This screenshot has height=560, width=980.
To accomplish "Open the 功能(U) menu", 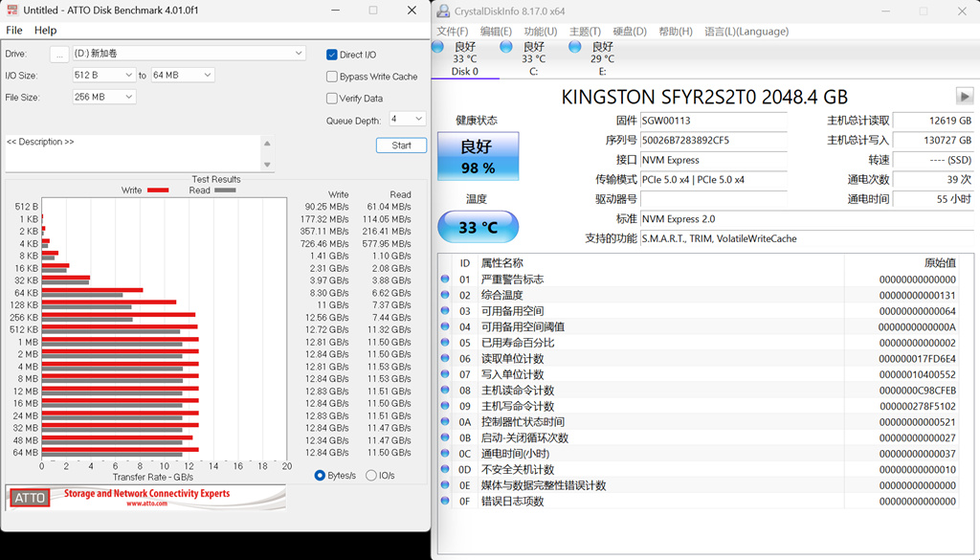I will coord(541,32).
